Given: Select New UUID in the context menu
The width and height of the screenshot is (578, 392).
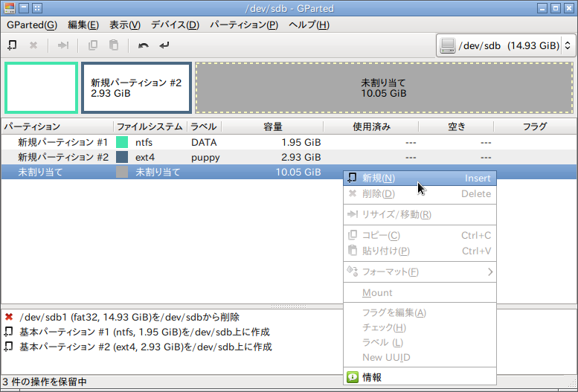Looking at the screenshot, I should 420,357.
